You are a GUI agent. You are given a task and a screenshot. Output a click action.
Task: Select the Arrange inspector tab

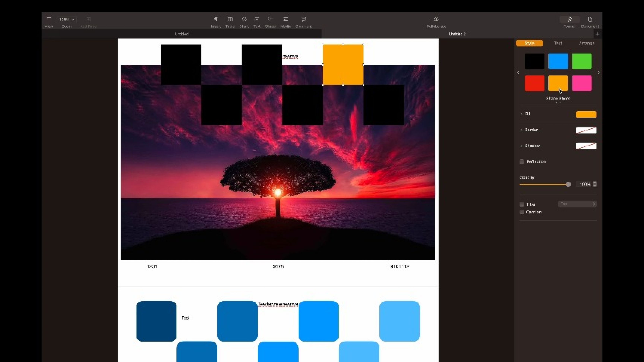(586, 43)
